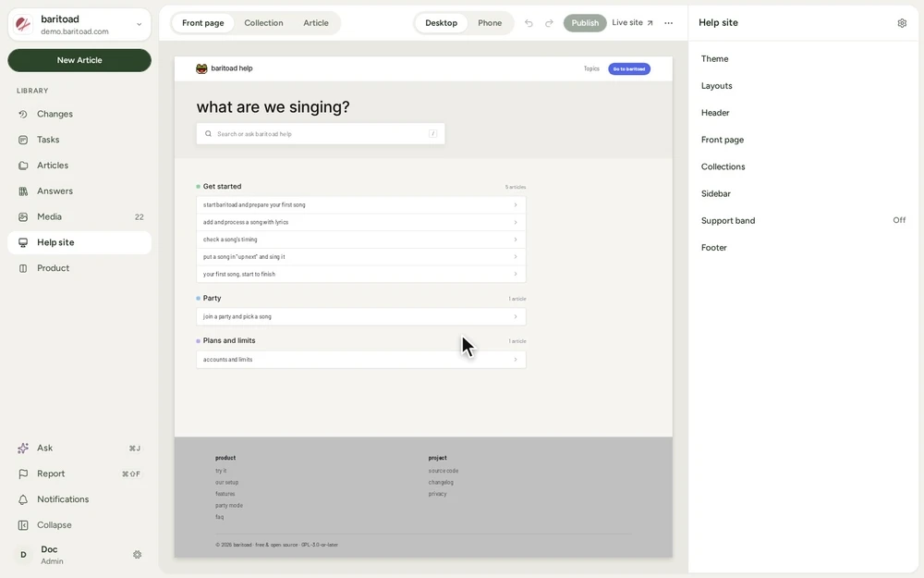Click 'Go to baritoad' button in preview
This screenshot has width=924, height=578.
[x=628, y=69]
